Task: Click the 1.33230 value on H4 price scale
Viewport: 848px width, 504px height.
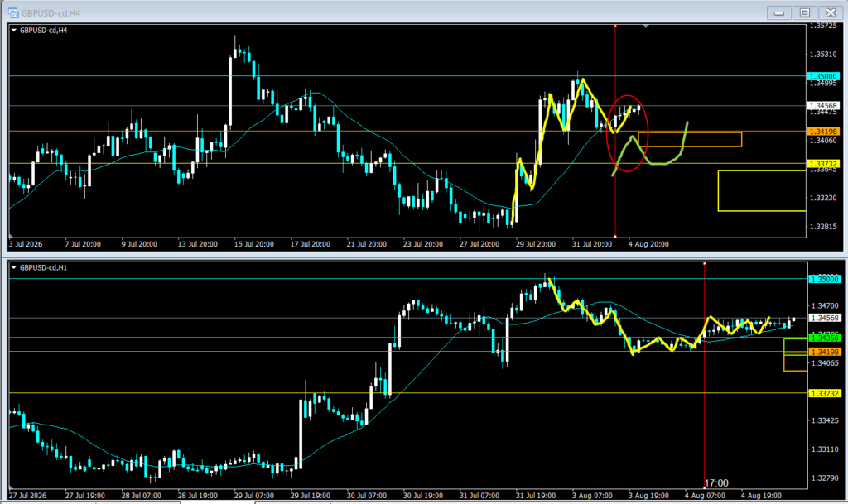Action: [823, 198]
